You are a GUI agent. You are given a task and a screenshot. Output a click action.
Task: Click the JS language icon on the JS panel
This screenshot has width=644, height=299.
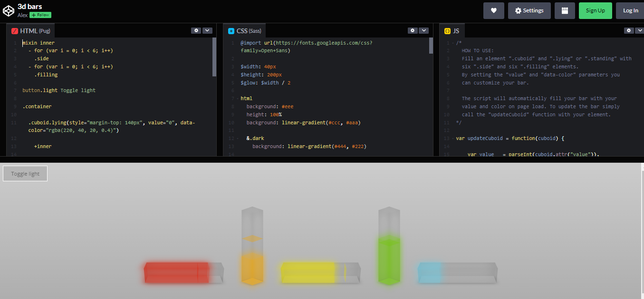pyautogui.click(x=447, y=30)
